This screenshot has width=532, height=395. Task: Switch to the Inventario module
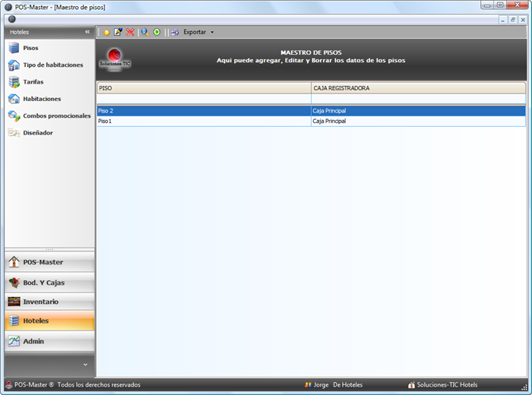click(49, 302)
